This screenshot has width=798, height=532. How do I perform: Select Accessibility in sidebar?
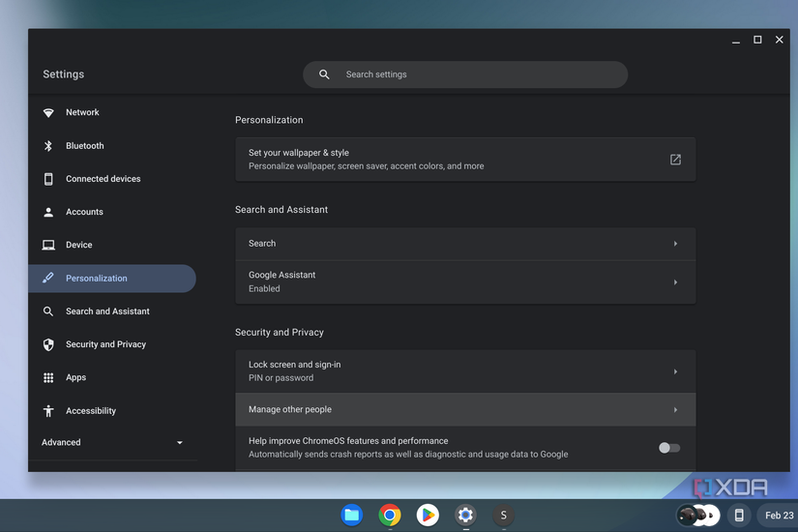(112, 411)
